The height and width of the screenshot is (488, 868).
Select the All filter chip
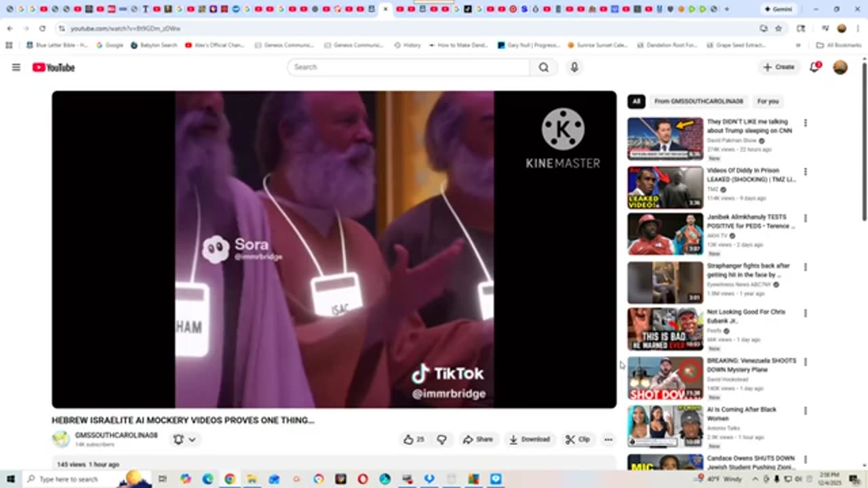(x=636, y=101)
